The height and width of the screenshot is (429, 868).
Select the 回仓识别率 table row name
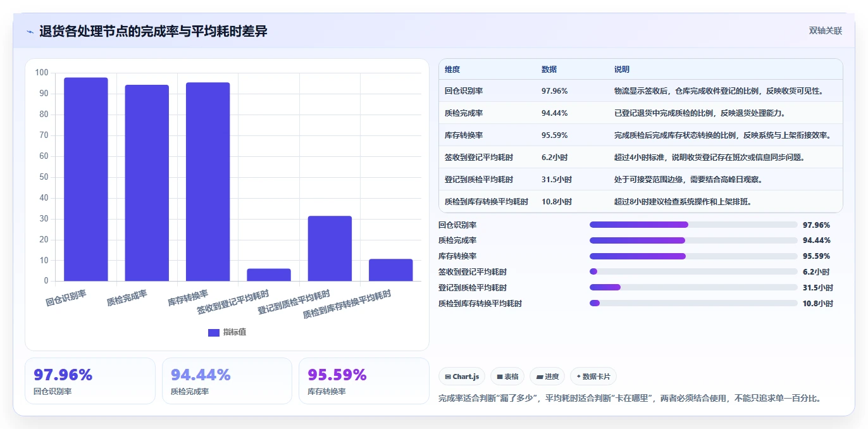464,91
